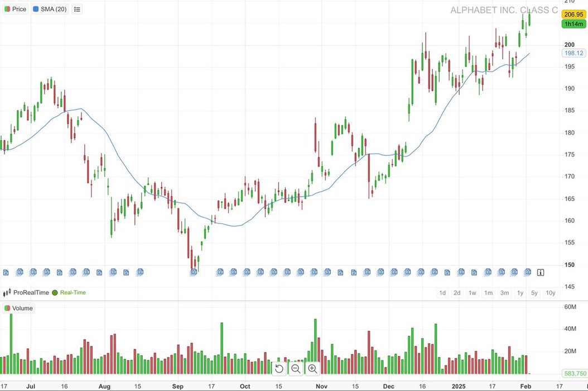
Task: Click the 1h14m countdown timer badge
Action: 573,23
